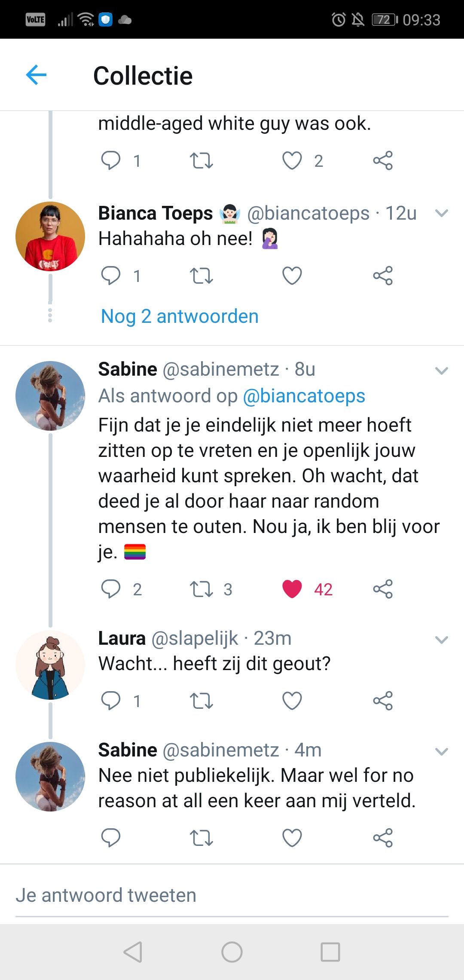Like Bianca Toeps' 'Hahahaha oh nee!' tweet
The image size is (464, 980).
292,276
